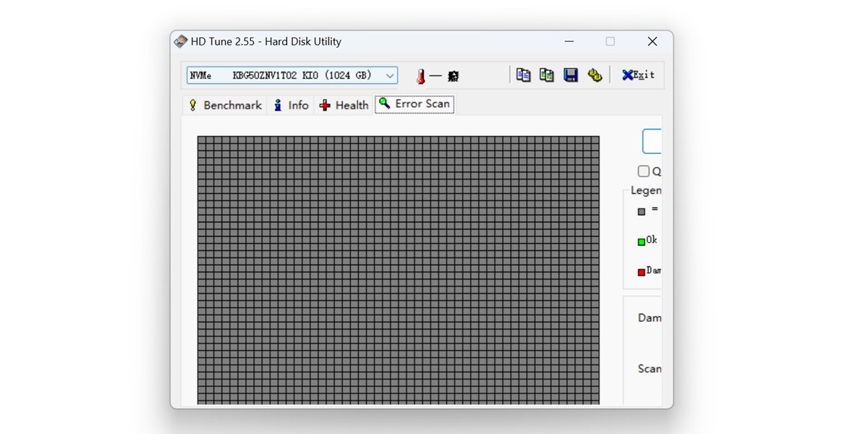Select the Error Scan tab
The height and width of the screenshot is (434, 868).
(414, 104)
